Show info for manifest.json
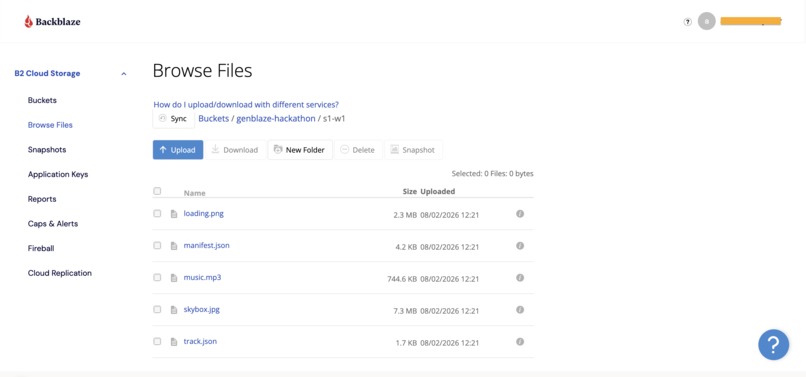The height and width of the screenshot is (377, 806). pyautogui.click(x=520, y=246)
